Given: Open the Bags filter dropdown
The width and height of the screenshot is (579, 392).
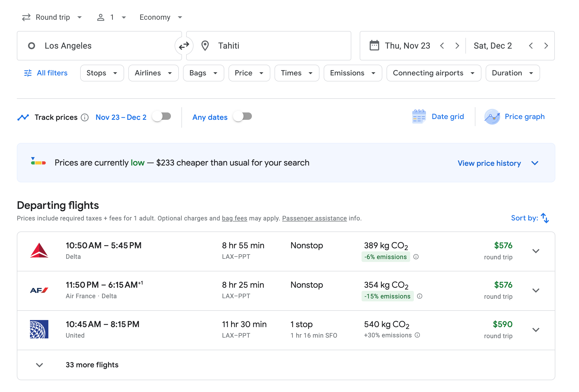Looking at the screenshot, I should pos(204,73).
